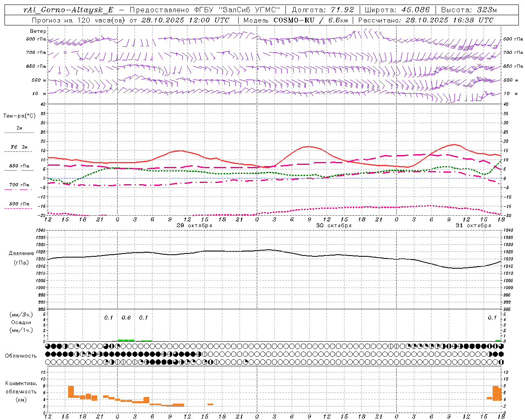525x420 pixels.
Task: Click the 700 гПа label in temperature legend
Action: [19, 185]
